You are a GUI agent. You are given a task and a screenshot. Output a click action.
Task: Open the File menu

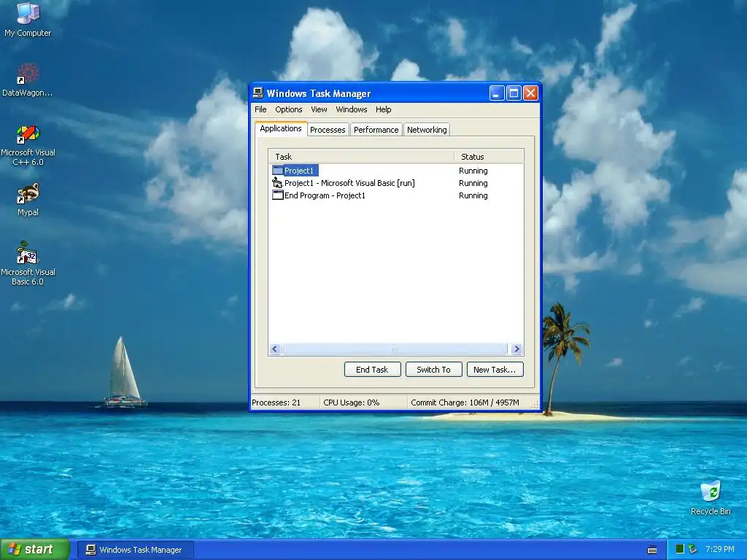[x=260, y=109]
